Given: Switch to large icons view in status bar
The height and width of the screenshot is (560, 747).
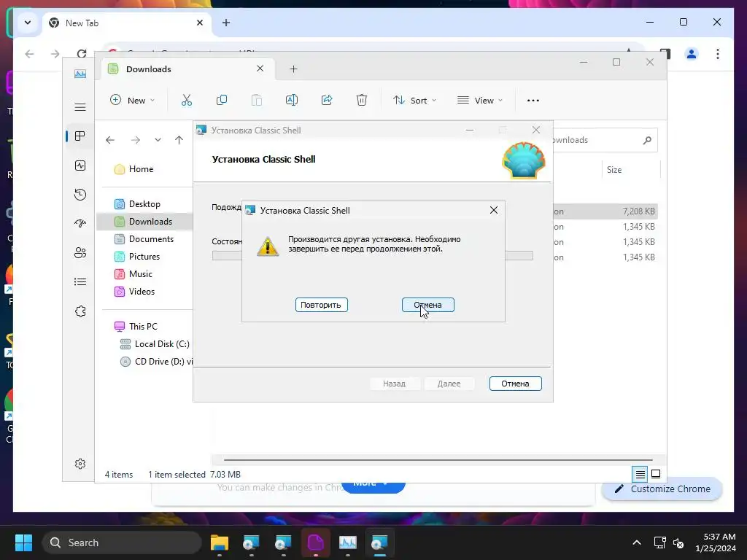Looking at the screenshot, I should (x=656, y=474).
